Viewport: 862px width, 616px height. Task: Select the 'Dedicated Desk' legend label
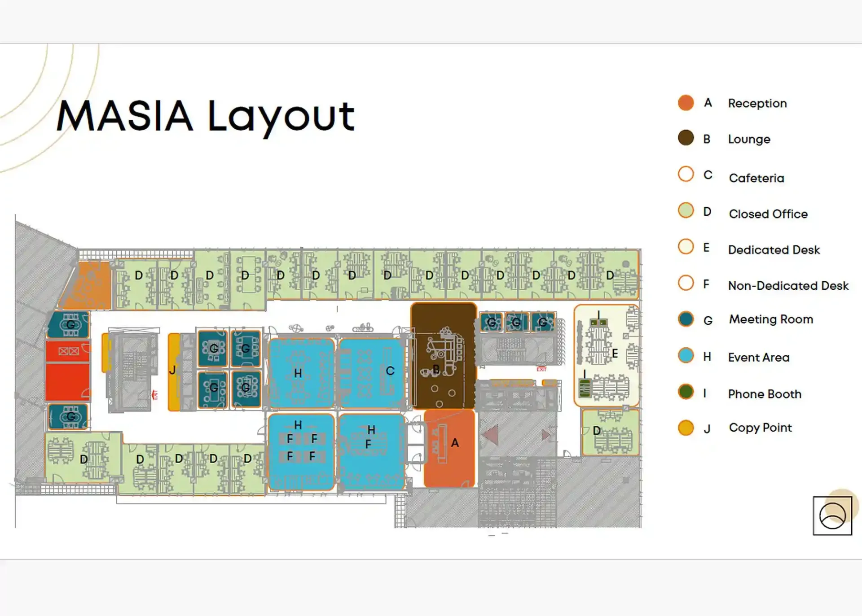774,250
